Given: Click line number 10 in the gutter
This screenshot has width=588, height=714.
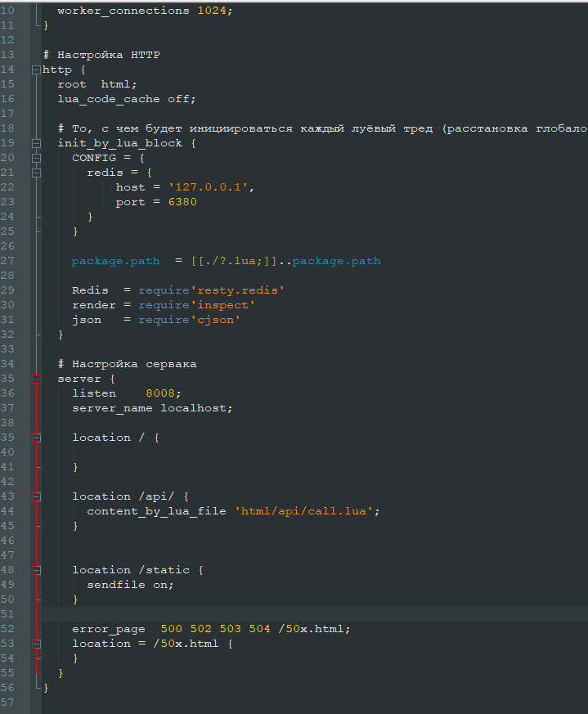Looking at the screenshot, I should tap(7, 11).
